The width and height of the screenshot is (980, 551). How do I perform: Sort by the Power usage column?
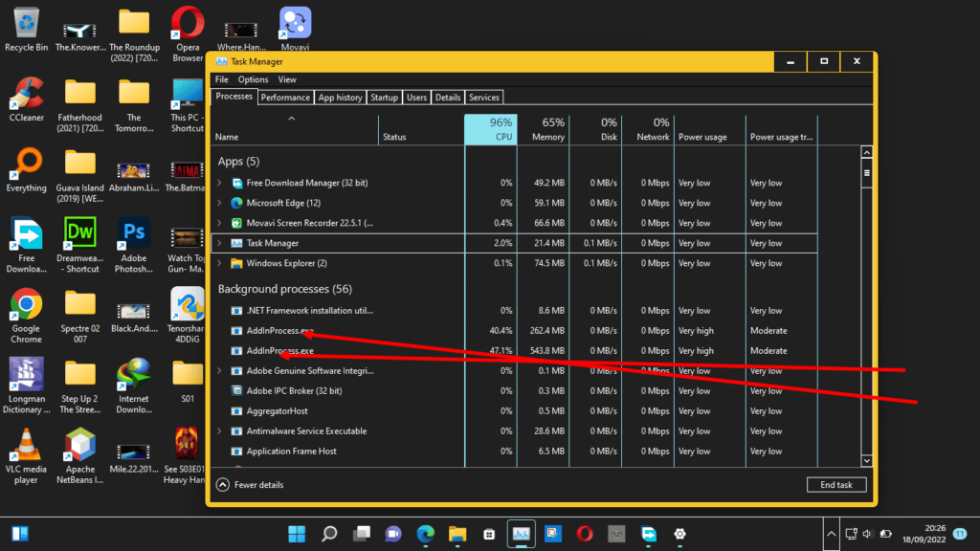click(x=710, y=130)
